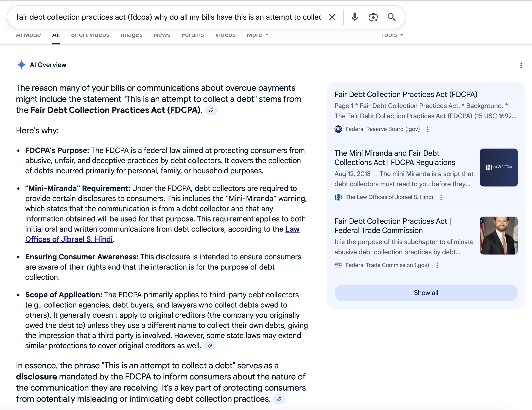Clear the search box with the X icon
This screenshot has width=532, height=410.
point(332,17)
